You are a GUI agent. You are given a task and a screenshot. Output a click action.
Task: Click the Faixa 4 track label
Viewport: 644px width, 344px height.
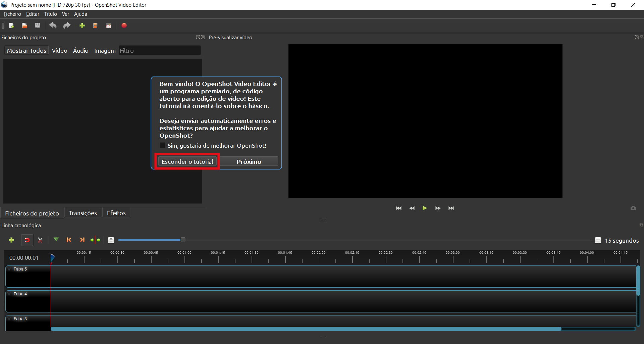(x=20, y=294)
